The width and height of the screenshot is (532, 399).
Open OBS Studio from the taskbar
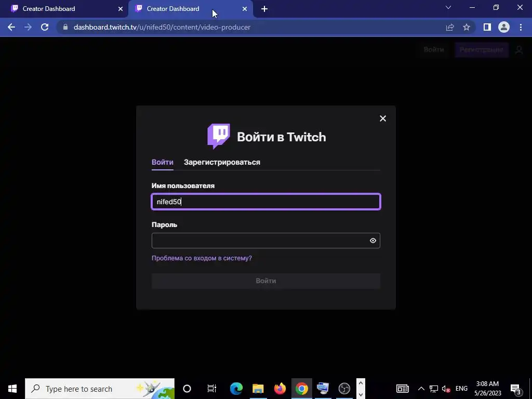click(344, 389)
